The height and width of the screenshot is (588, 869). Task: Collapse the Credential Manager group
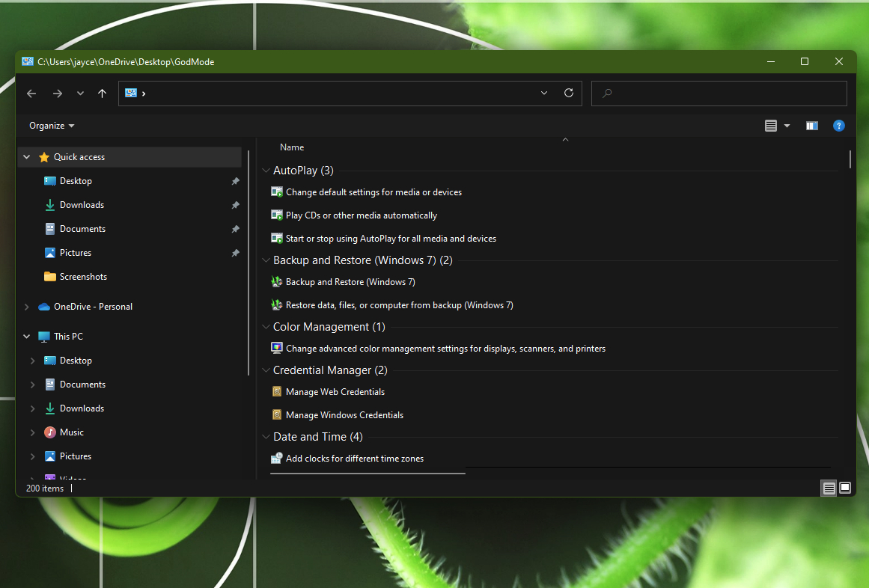[x=266, y=370]
